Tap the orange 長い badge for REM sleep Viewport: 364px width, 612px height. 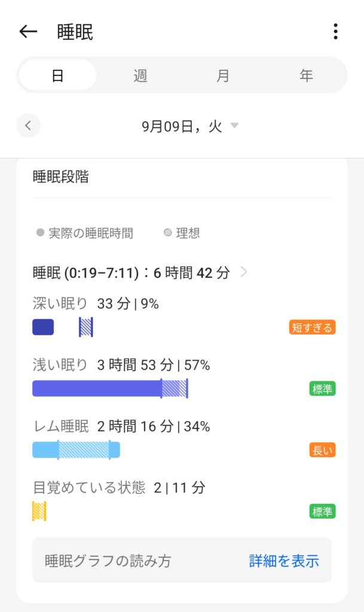[x=322, y=451]
